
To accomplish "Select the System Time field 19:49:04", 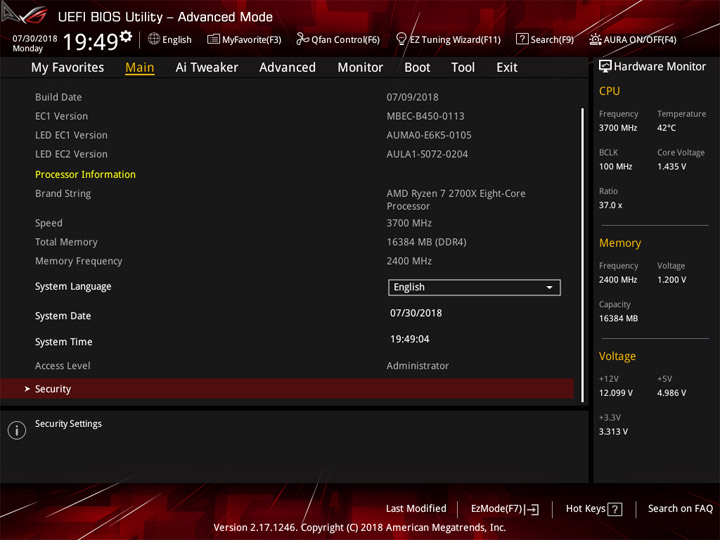I will (x=410, y=339).
